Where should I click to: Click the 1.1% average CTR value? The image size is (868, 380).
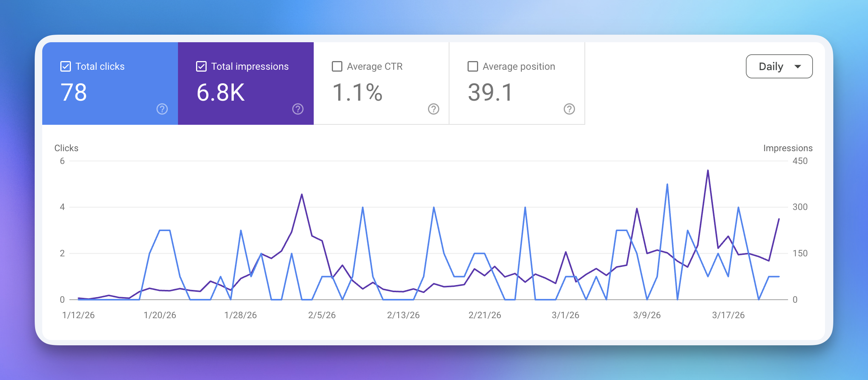357,92
